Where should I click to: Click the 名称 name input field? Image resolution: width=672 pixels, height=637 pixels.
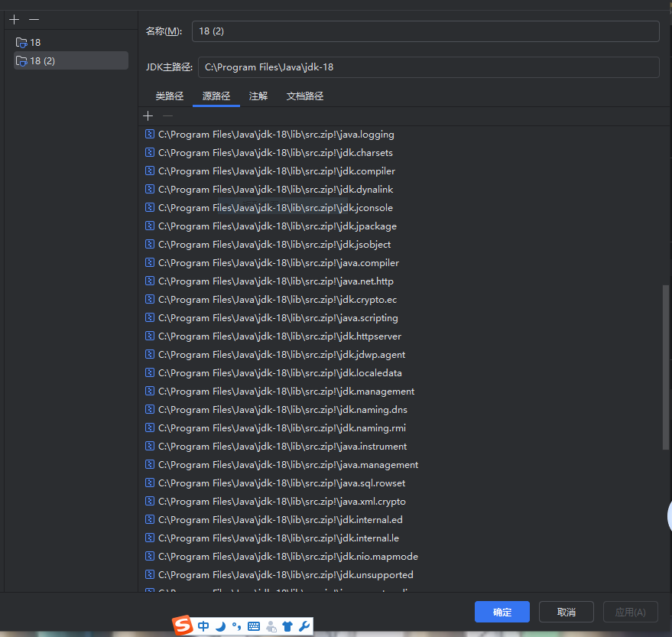[x=426, y=31]
